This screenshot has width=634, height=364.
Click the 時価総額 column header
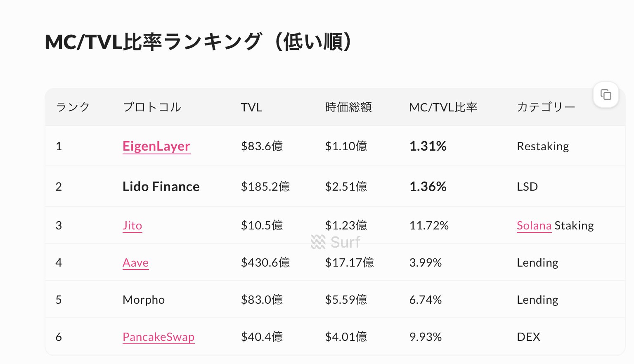tap(348, 107)
